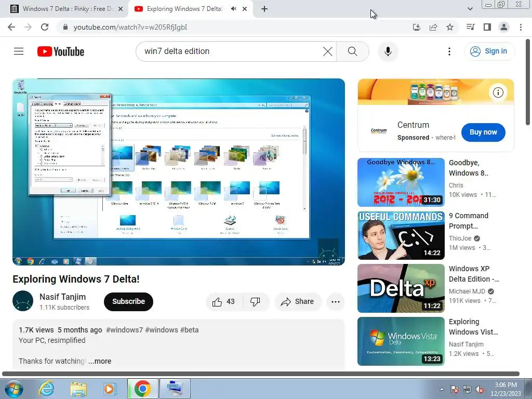
Task: Open the Centrum ad banner image
Action: click(x=436, y=92)
